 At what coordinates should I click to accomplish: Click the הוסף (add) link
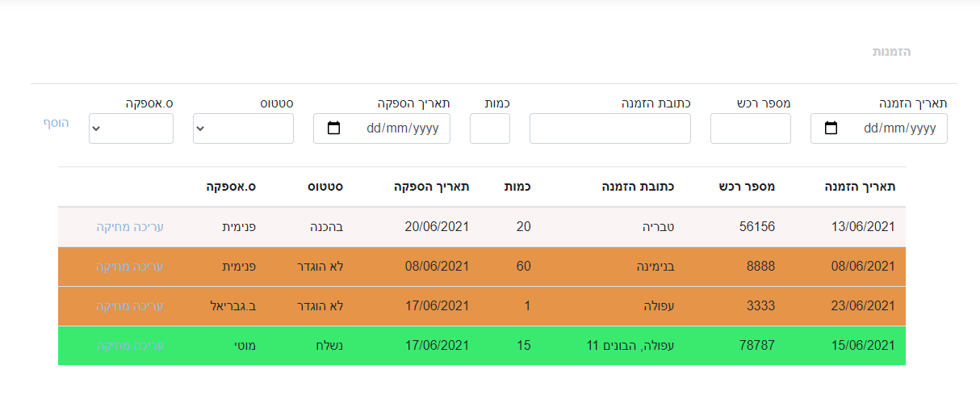(57, 123)
